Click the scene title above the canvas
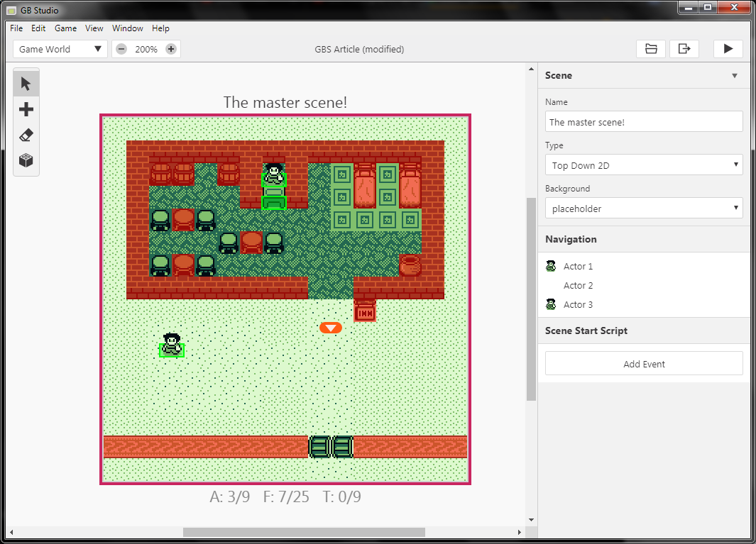 pos(285,102)
